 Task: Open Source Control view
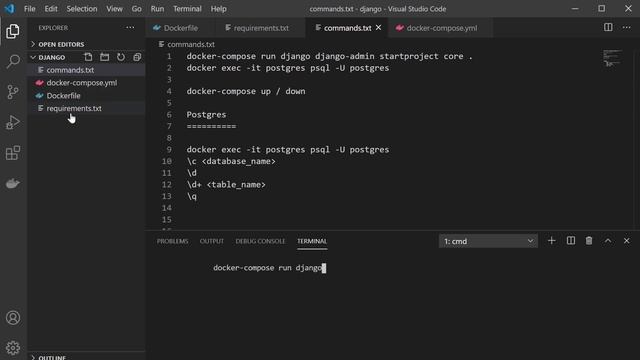[x=13, y=92]
